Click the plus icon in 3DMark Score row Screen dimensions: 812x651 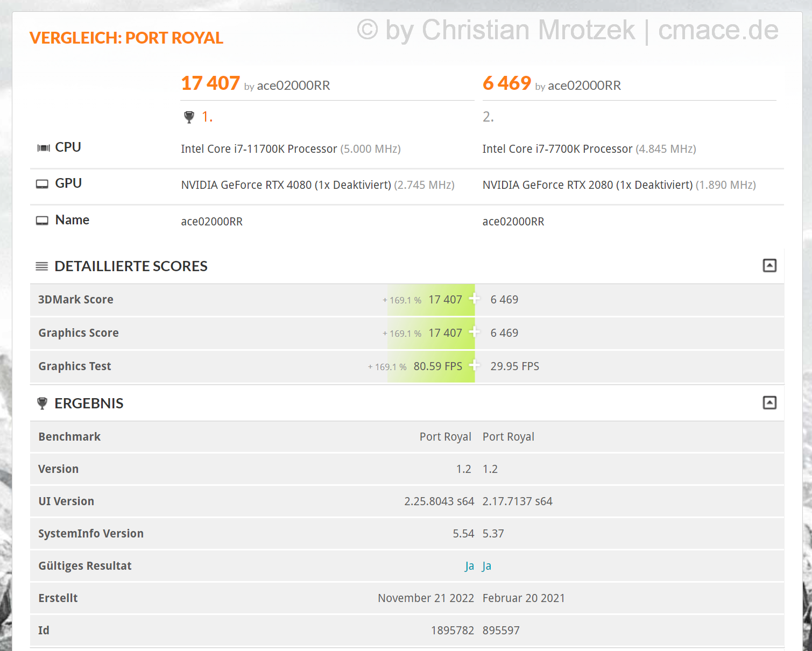click(x=474, y=299)
